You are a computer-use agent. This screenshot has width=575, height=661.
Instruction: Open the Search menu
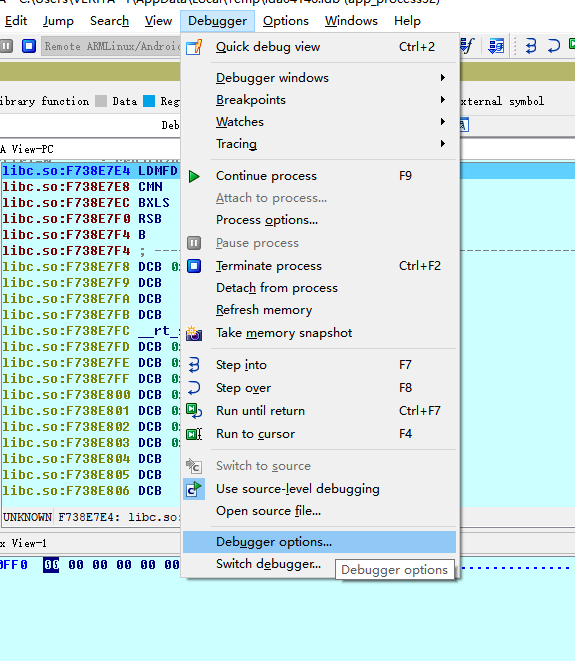(109, 21)
